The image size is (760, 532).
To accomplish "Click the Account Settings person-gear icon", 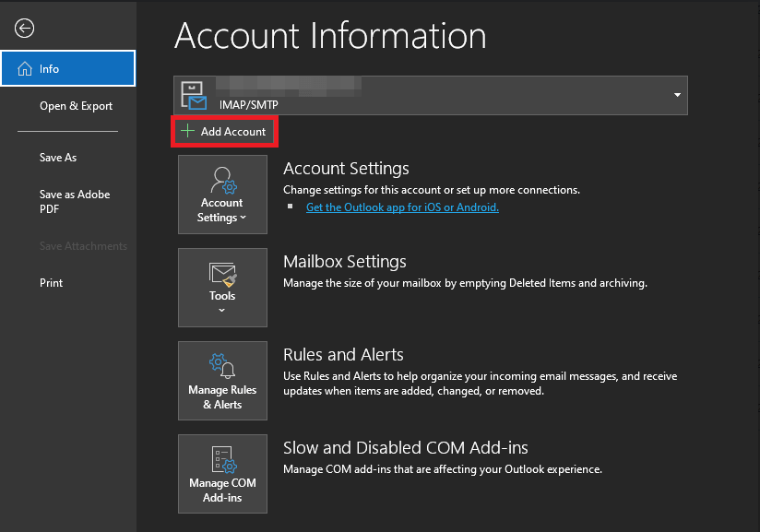I will [222, 179].
